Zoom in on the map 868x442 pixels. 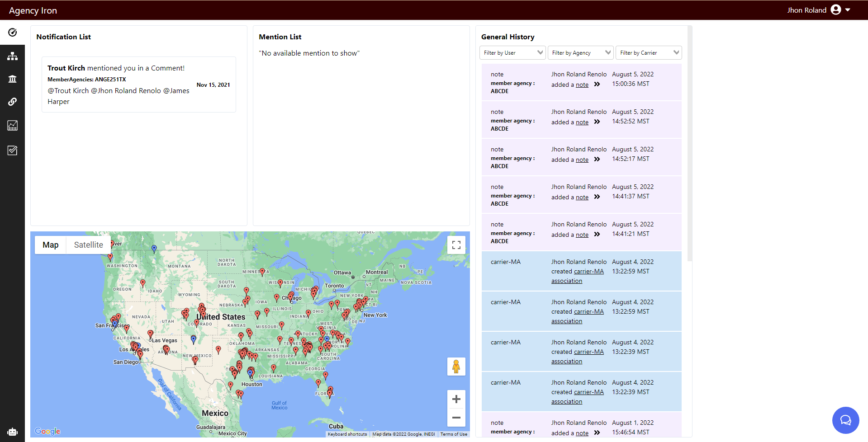tap(456, 399)
